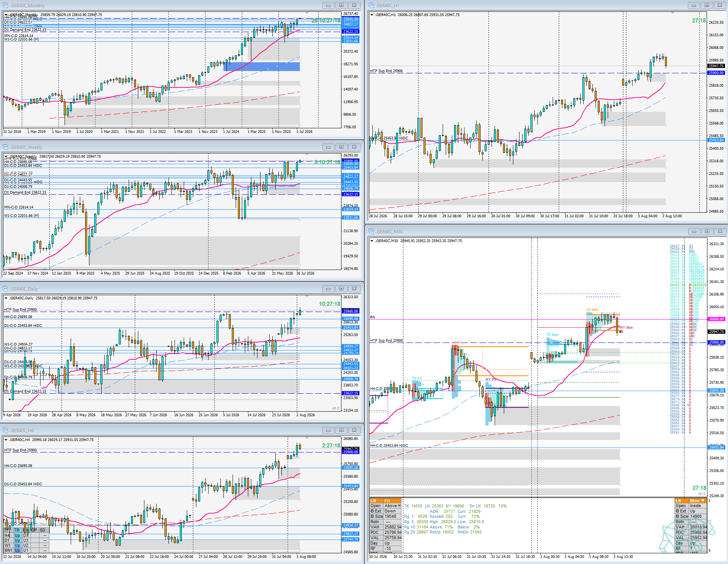Image resolution: width=728 pixels, height=564 pixels.
Task: Open the symbol triangle on the H1 chart
Action: (x=372, y=15)
